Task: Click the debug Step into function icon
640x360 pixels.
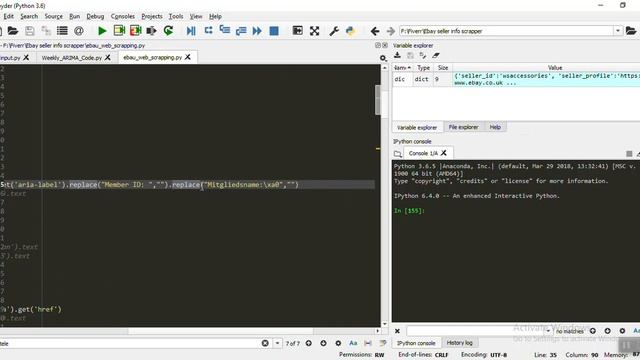Action: (224, 30)
